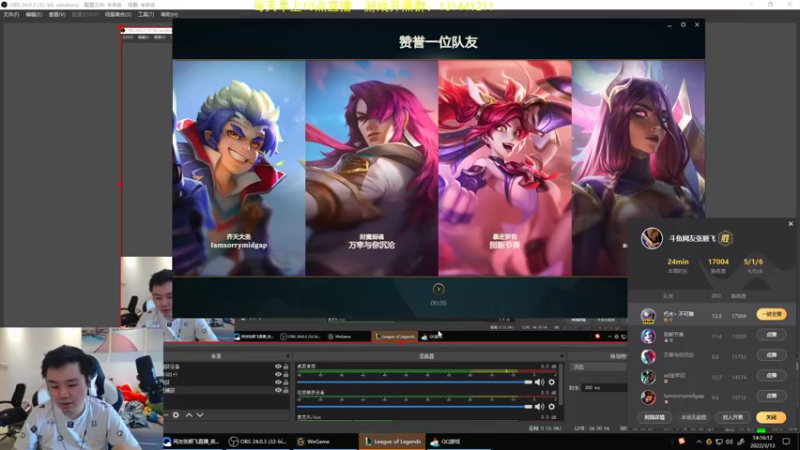Open the mixer dock menu beside 混音器
Image resolution: width=800 pixels, height=450 pixels.
coord(562,356)
